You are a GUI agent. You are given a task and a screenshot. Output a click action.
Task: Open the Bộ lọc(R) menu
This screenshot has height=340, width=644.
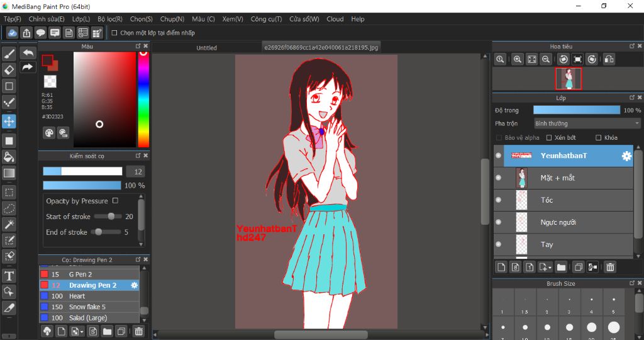tap(110, 19)
